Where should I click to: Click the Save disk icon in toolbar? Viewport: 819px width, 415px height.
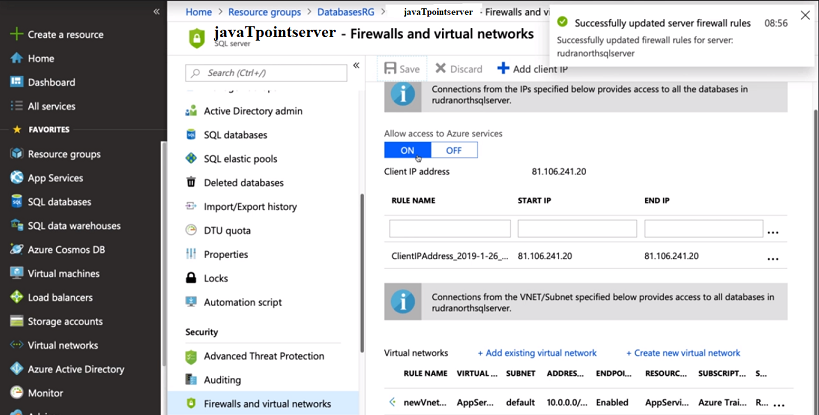(x=390, y=68)
